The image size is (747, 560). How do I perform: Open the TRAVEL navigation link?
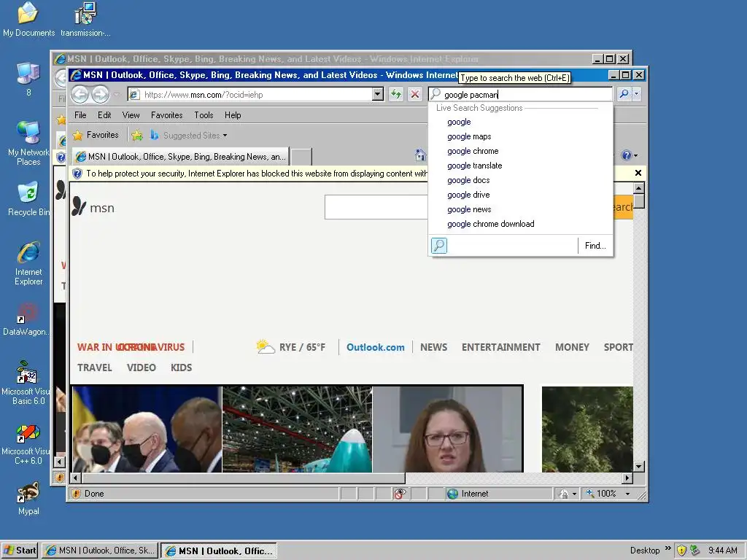95,367
